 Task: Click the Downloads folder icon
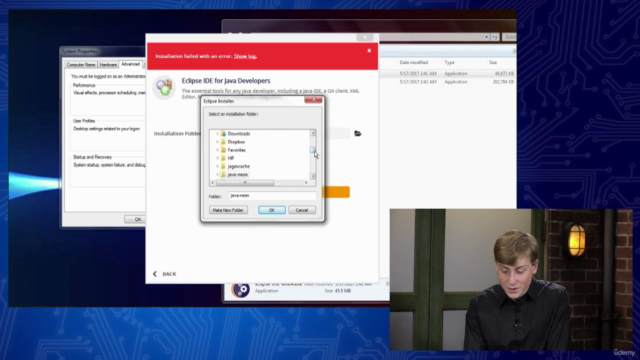coord(223,133)
